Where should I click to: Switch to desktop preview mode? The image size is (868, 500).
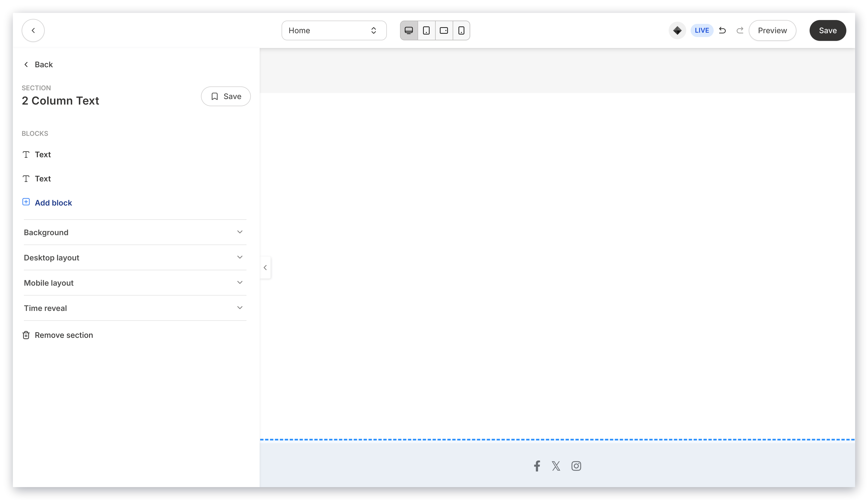point(409,30)
